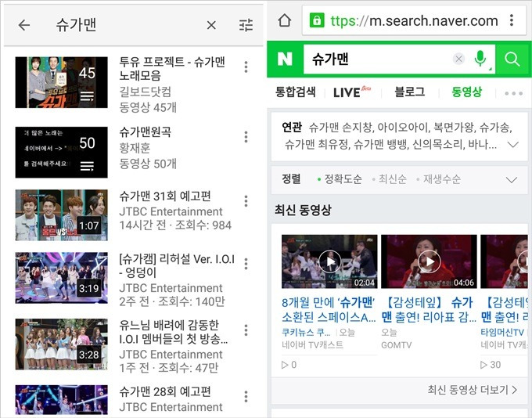Open the 3:19 리허설 video thumbnail
This screenshot has width=532, height=418.
pos(61,278)
